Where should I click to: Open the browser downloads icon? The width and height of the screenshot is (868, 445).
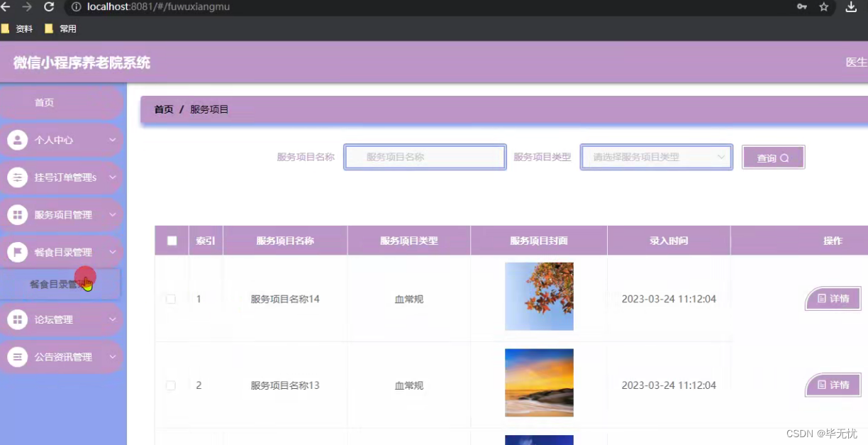850,8
